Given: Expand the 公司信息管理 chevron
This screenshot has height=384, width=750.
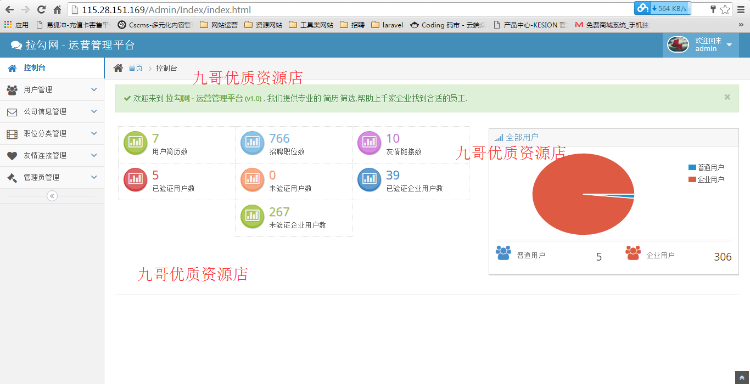Looking at the screenshot, I should point(94,111).
